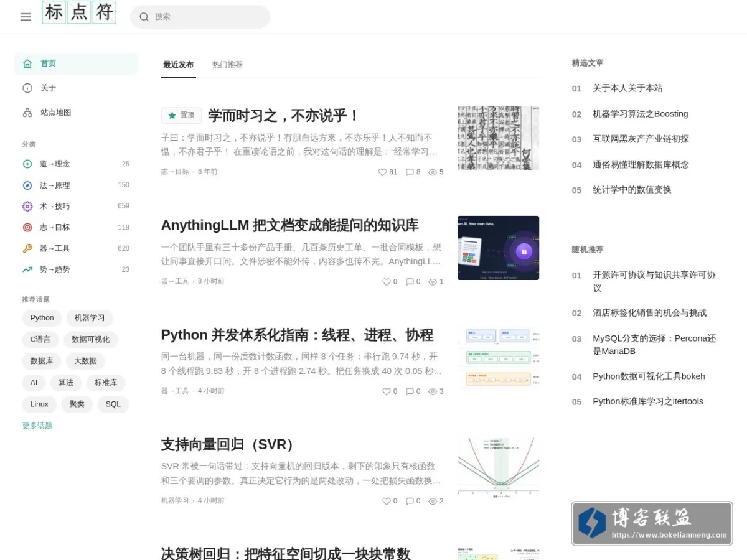
Task: Click comment icon on 学而时习之 article
Action: [410, 172]
